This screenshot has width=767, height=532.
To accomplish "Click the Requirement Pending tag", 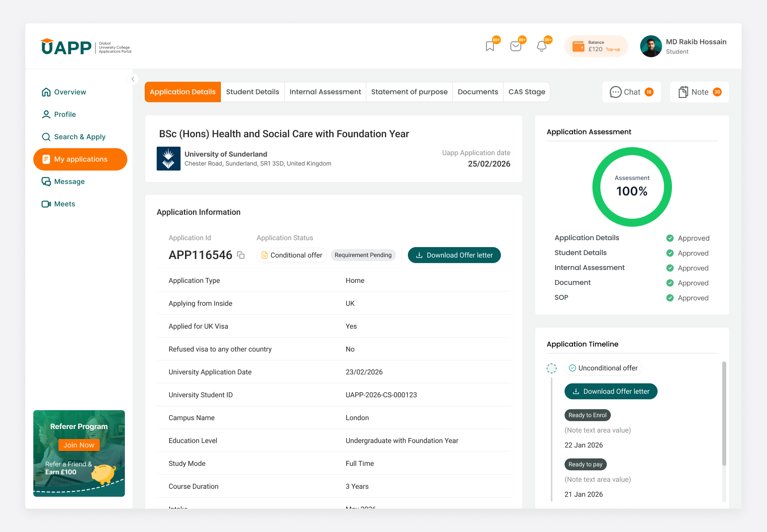I will tap(363, 255).
